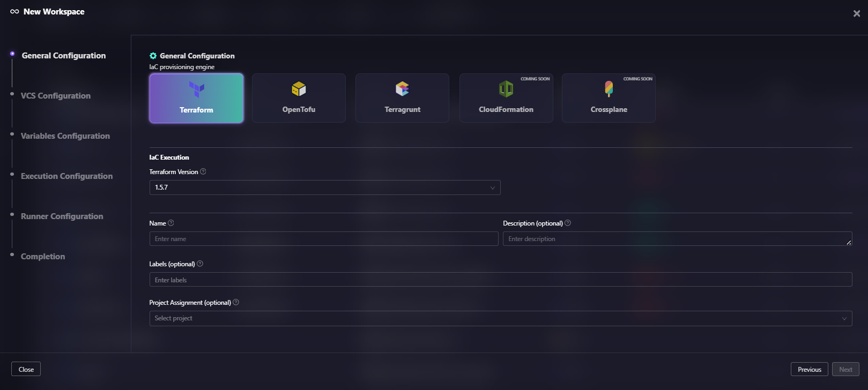Select the CloudFormation engine card
The image size is (868, 390).
[x=506, y=98]
